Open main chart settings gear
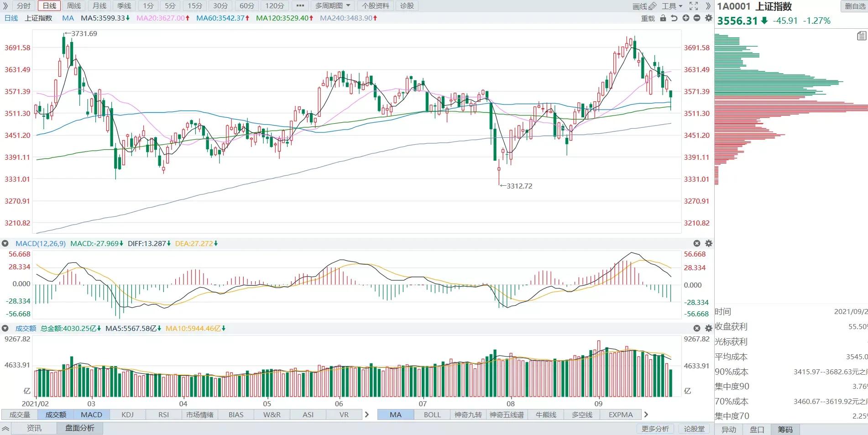Screen dimensions: 868x435 pyautogui.click(x=708, y=18)
